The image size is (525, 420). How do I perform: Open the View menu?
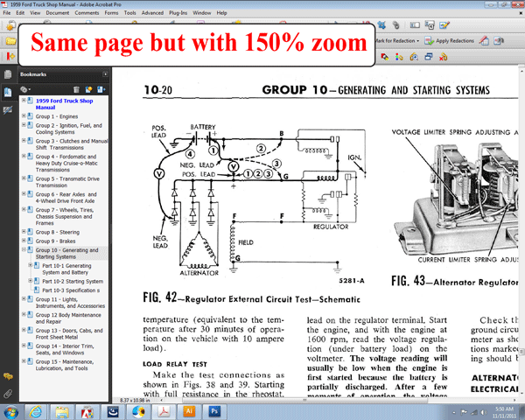(35, 13)
